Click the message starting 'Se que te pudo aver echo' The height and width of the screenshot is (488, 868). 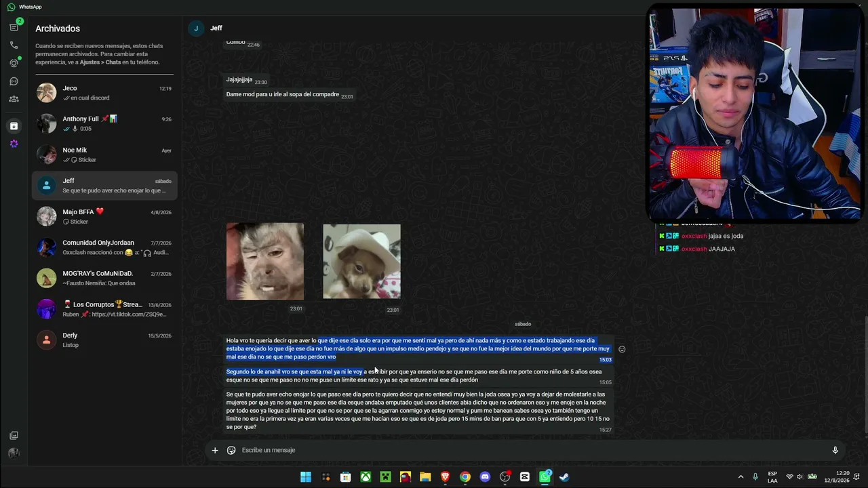coord(418,411)
